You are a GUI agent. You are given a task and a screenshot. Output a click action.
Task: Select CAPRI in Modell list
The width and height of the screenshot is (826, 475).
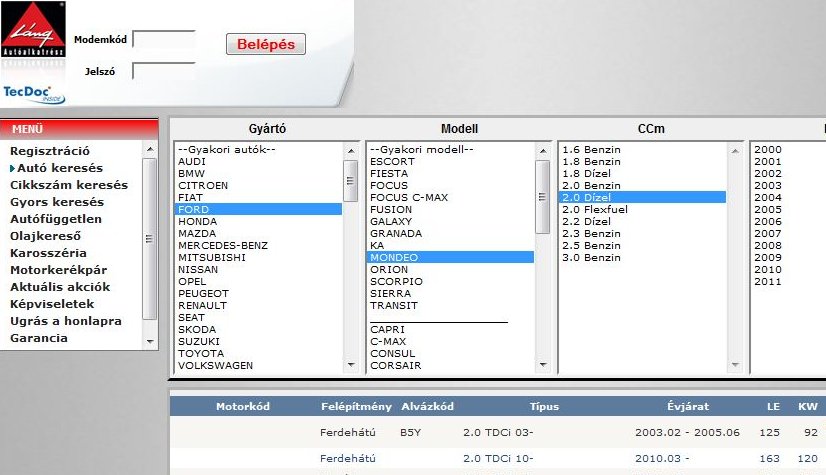tap(450, 330)
